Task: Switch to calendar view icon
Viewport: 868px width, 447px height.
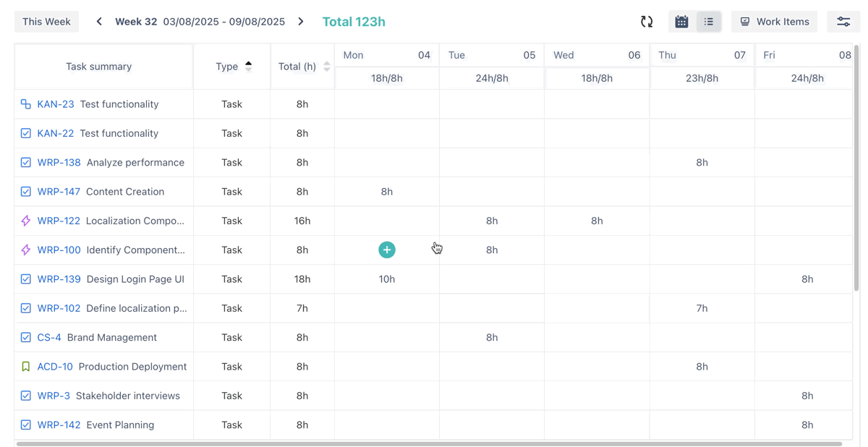Action: click(681, 22)
